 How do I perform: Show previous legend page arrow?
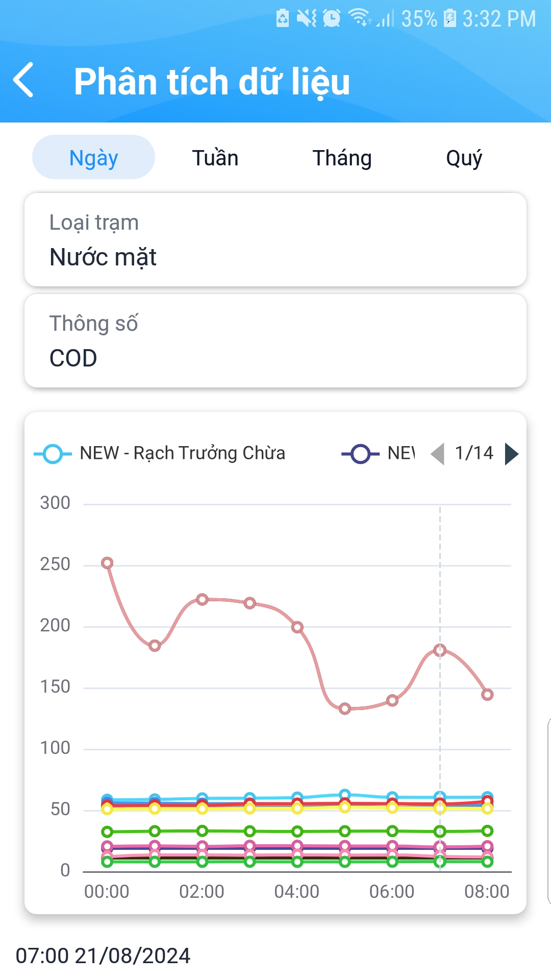437,453
